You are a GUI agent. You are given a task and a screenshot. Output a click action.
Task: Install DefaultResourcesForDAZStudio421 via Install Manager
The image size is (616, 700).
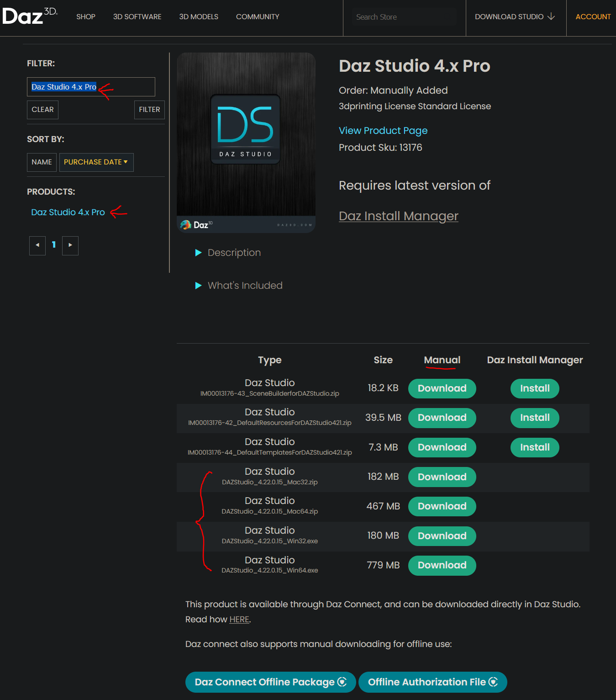pos(535,418)
